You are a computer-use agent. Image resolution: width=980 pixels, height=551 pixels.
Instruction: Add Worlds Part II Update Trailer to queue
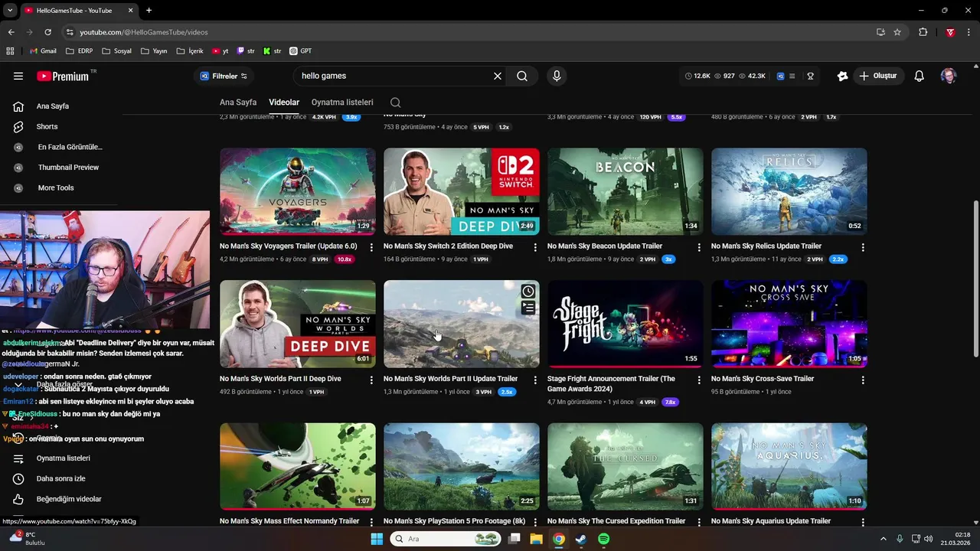528,308
